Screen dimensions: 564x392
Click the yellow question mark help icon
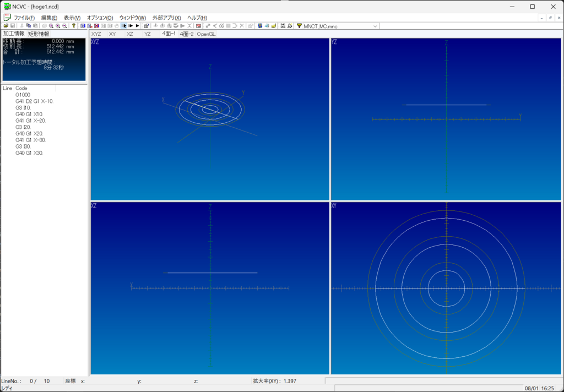[74, 26]
